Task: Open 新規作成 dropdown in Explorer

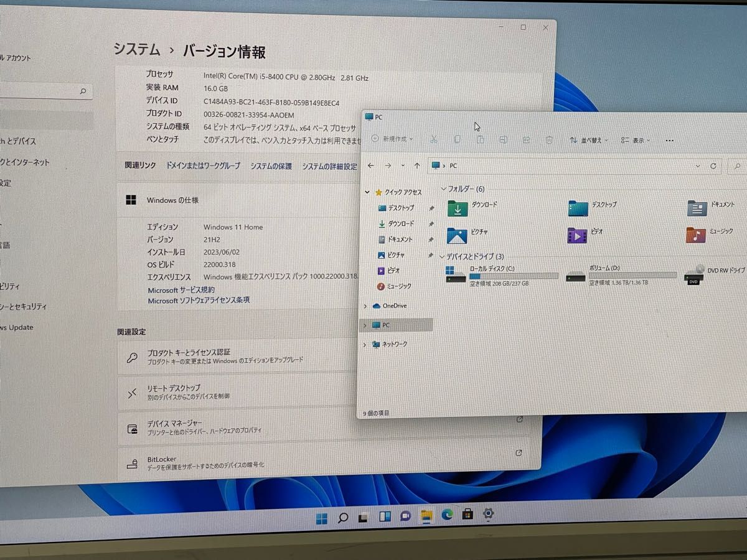Action: [392, 139]
